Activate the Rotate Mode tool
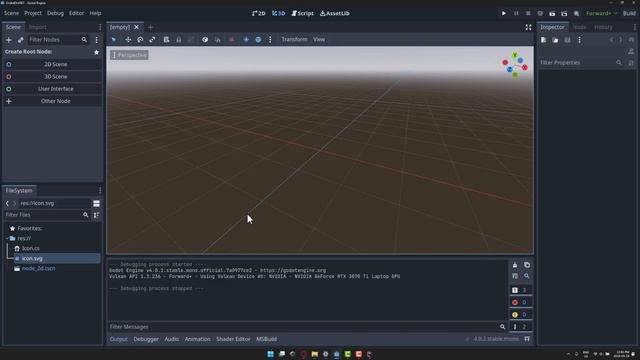 140,40
